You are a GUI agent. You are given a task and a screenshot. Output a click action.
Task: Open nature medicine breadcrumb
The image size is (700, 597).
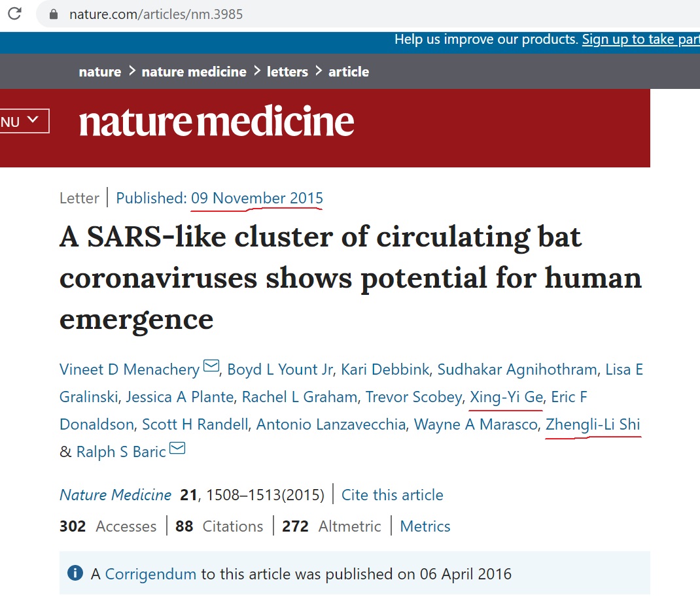pos(194,72)
